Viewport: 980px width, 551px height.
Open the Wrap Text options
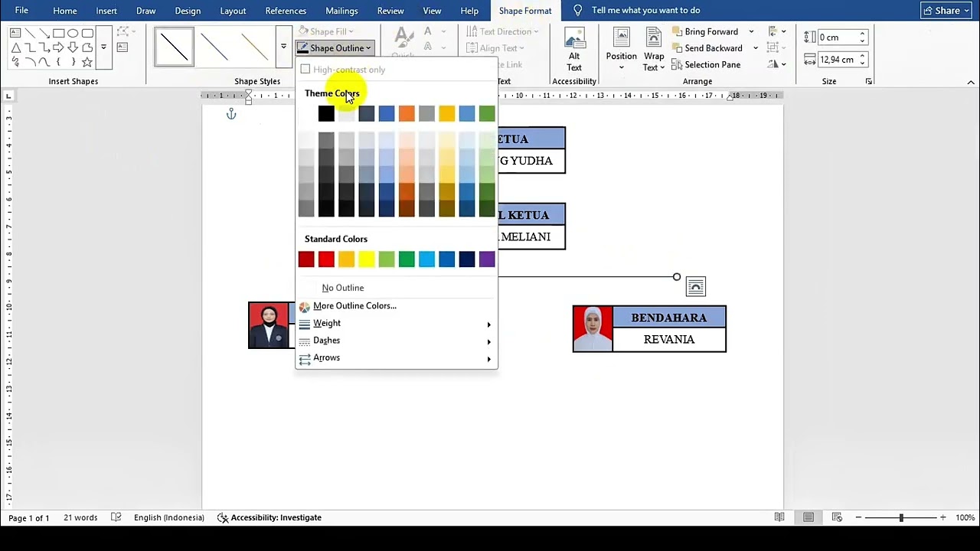tap(653, 51)
